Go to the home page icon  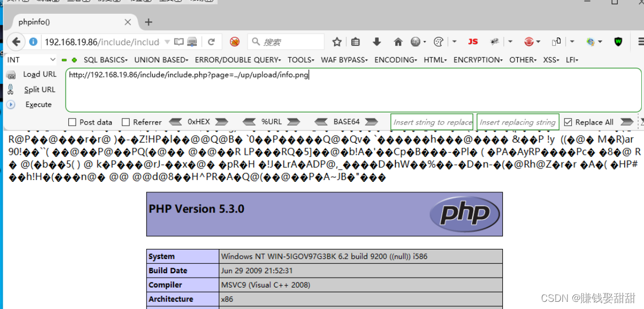[x=398, y=41]
